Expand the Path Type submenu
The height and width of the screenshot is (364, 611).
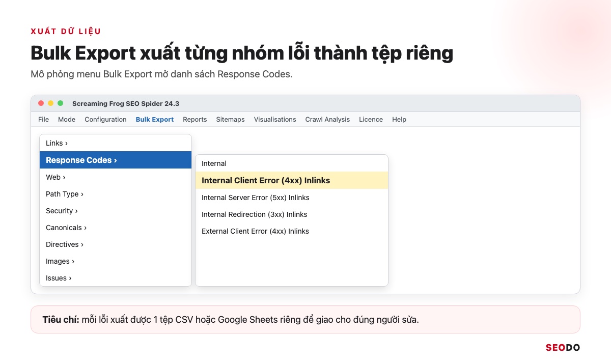pyautogui.click(x=116, y=194)
